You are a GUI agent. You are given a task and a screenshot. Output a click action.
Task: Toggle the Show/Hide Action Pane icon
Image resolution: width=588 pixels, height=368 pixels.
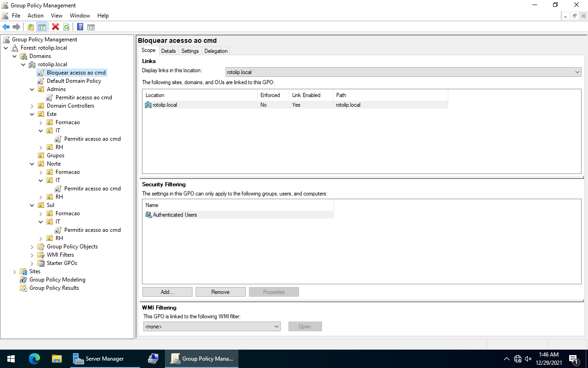click(x=91, y=27)
